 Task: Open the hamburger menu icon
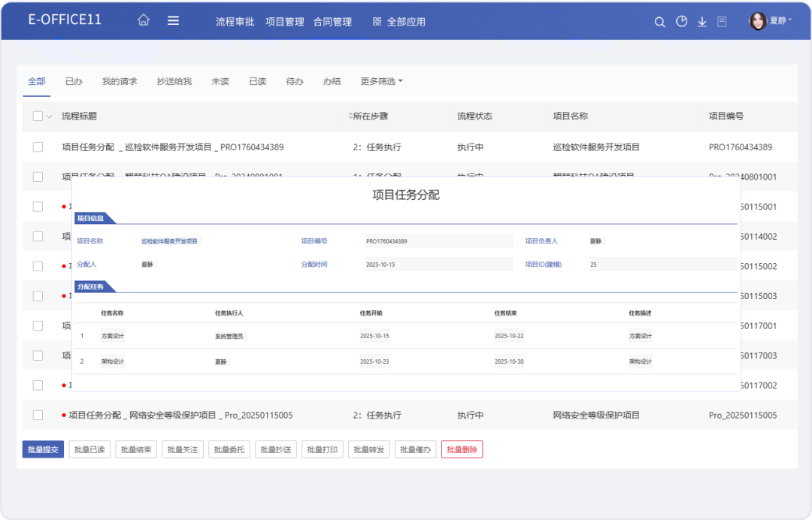(173, 21)
